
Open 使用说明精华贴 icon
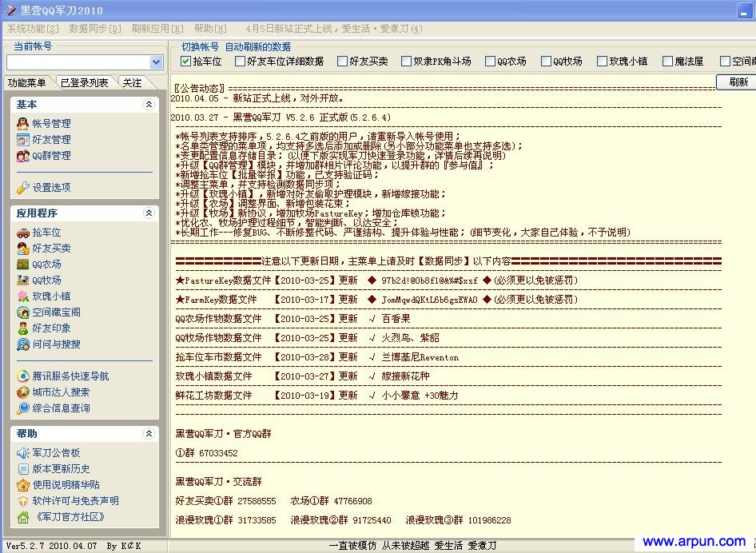[x=22, y=485]
